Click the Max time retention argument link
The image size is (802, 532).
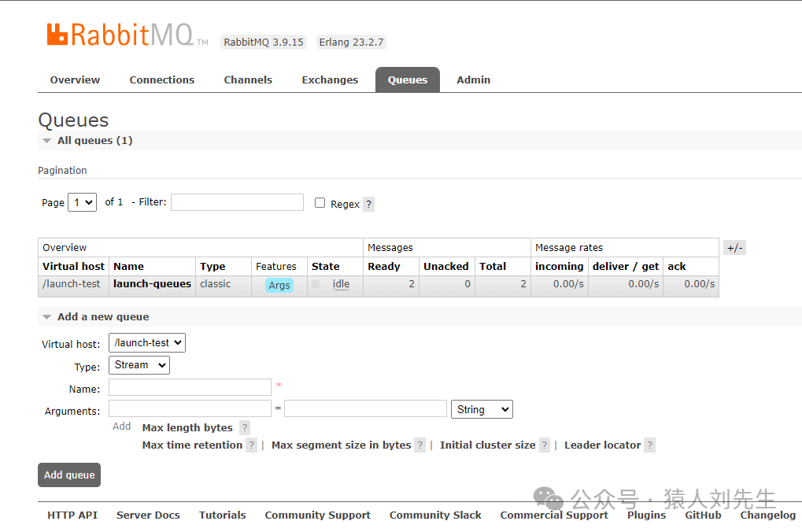(x=192, y=445)
